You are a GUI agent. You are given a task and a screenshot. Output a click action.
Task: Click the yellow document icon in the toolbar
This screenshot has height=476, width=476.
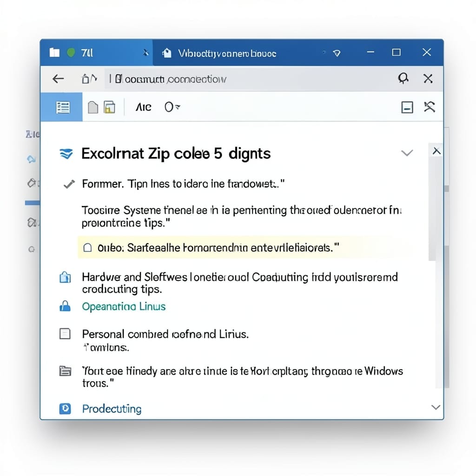point(110,107)
